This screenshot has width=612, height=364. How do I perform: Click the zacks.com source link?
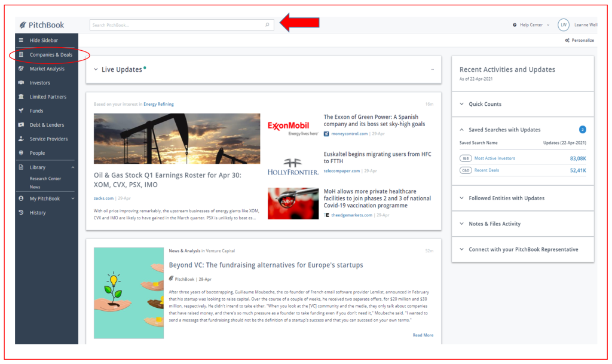click(103, 198)
